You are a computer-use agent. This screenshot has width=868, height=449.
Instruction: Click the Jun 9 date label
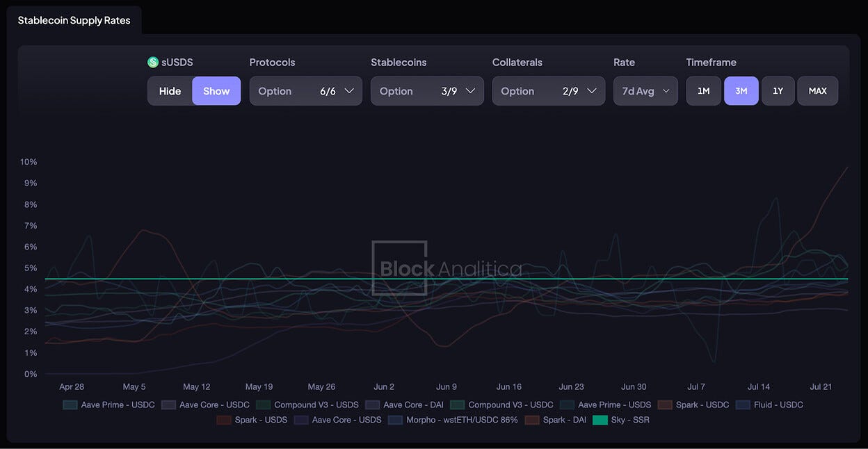pyautogui.click(x=447, y=387)
